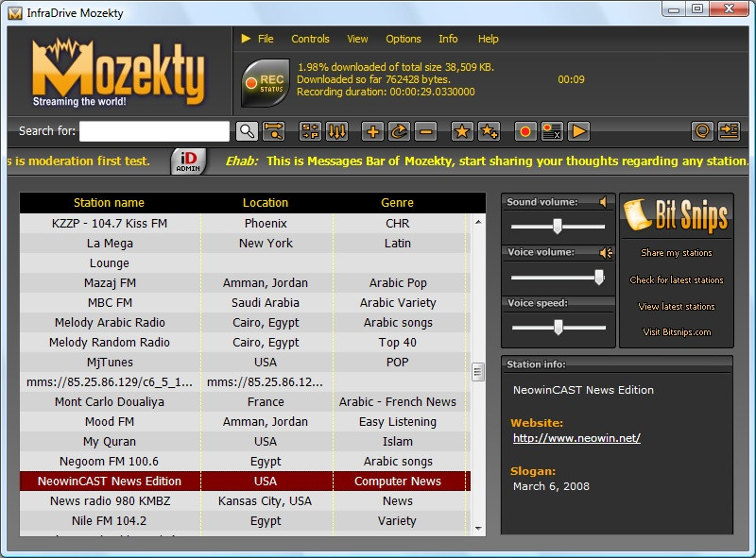
Task: Click the sort columns arrows icon
Action: (x=336, y=131)
